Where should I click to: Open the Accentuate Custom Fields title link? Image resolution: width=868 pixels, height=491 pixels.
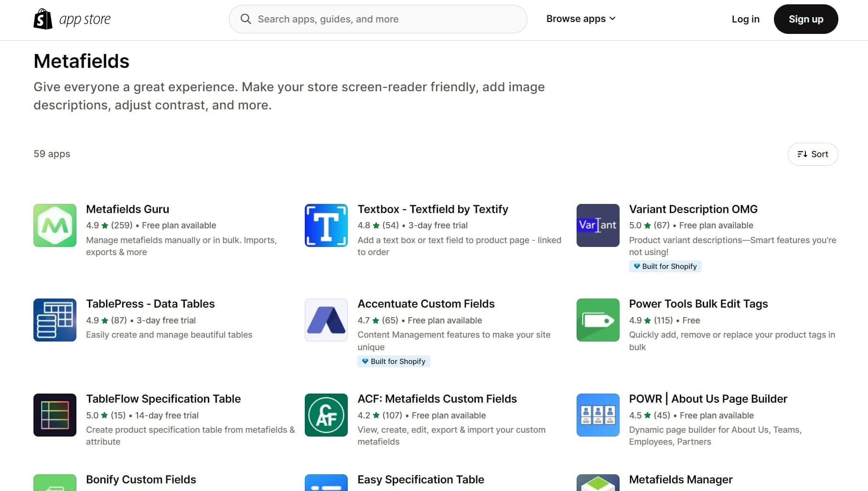[x=426, y=304]
